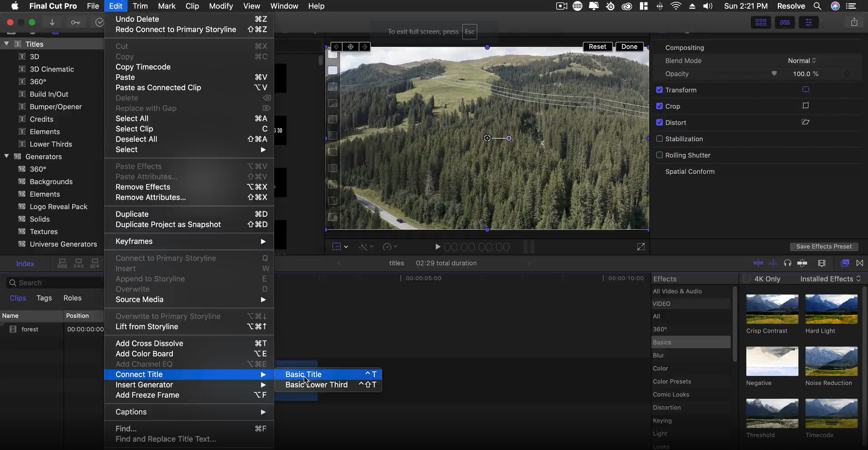
Task: Click the Opacity keyframe diamond in inspector
Action: (x=847, y=74)
